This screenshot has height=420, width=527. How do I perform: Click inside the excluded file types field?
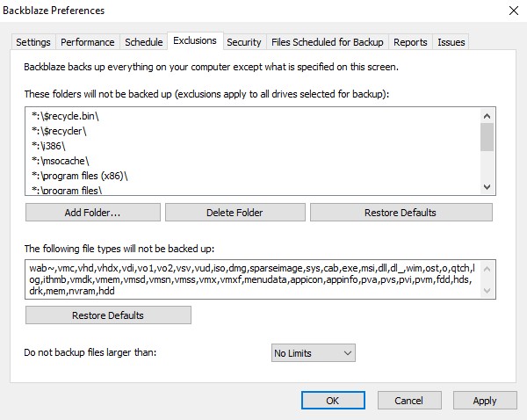(x=254, y=279)
